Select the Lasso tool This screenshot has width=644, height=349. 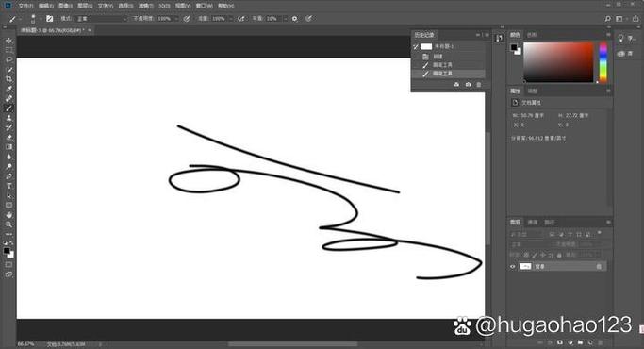[x=9, y=59]
